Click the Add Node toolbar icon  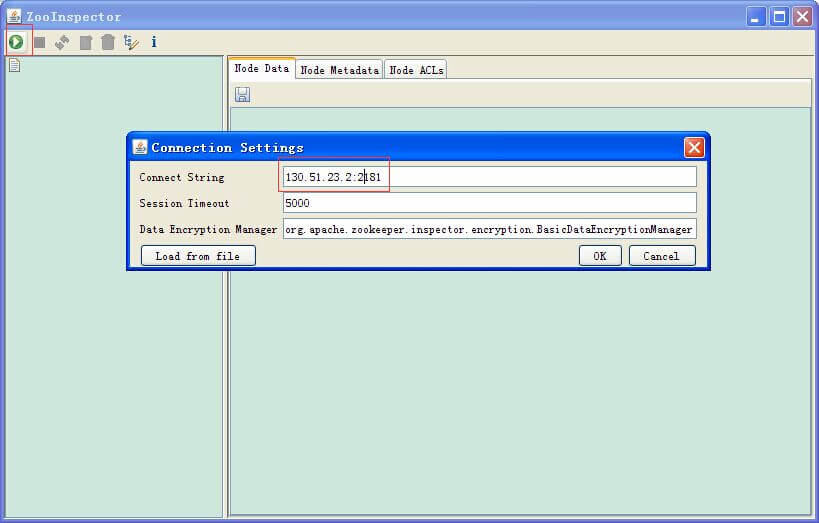(86, 42)
